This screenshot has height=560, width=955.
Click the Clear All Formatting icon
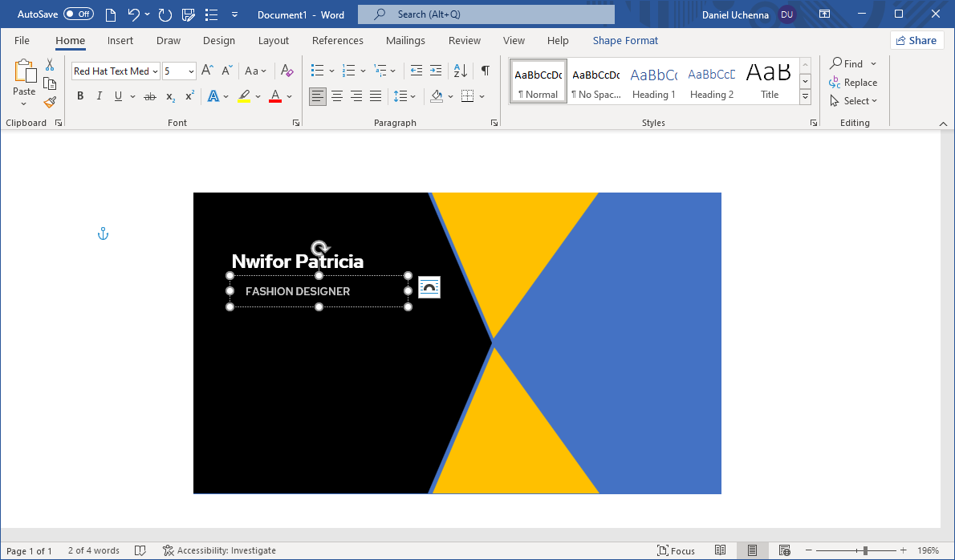click(x=287, y=71)
